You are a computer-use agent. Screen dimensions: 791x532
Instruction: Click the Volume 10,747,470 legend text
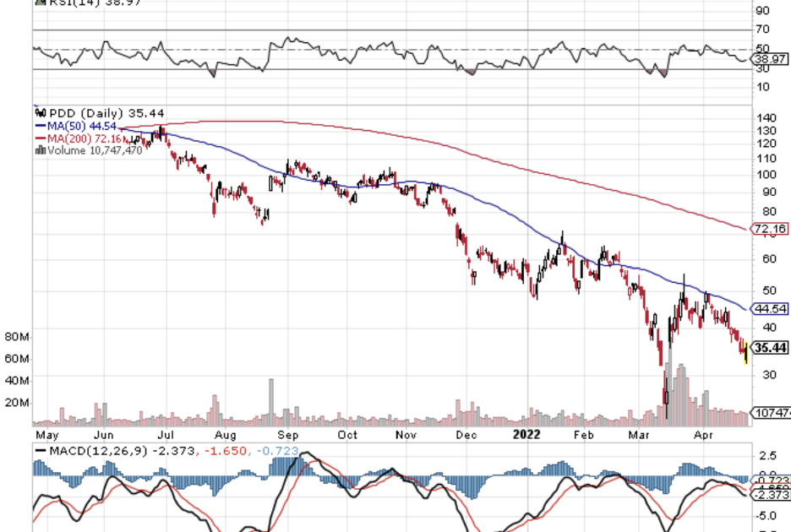[93, 149]
